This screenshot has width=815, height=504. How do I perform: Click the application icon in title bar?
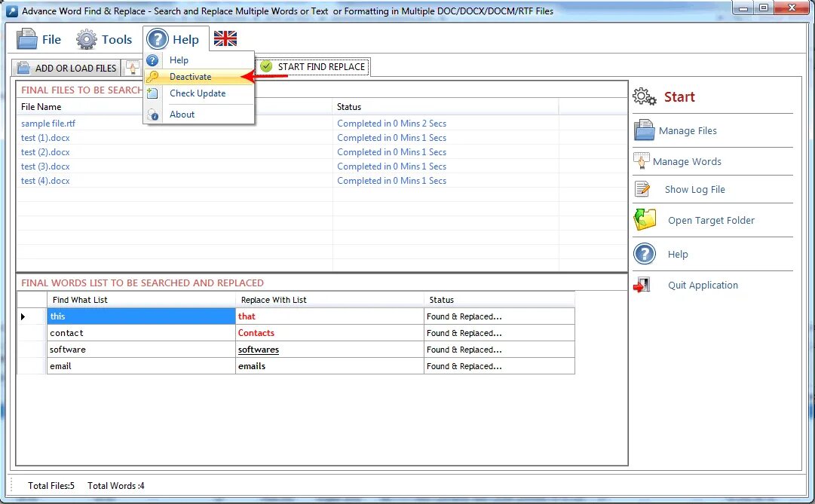click(x=11, y=11)
